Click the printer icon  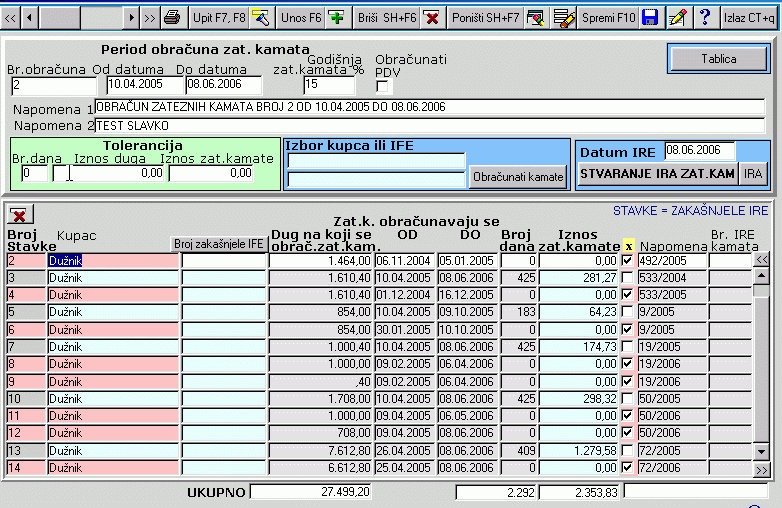pyautogui.click(x=172, y=18)
